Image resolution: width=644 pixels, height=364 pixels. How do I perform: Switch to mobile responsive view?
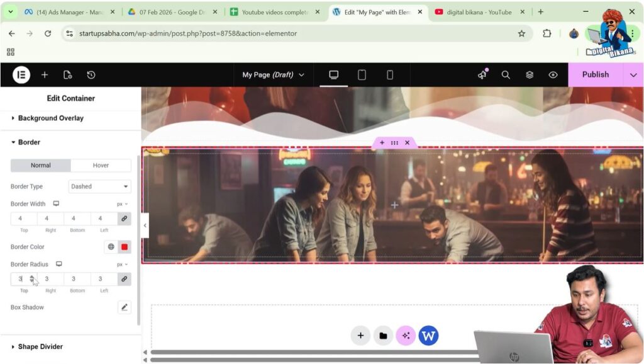(390, 74)
